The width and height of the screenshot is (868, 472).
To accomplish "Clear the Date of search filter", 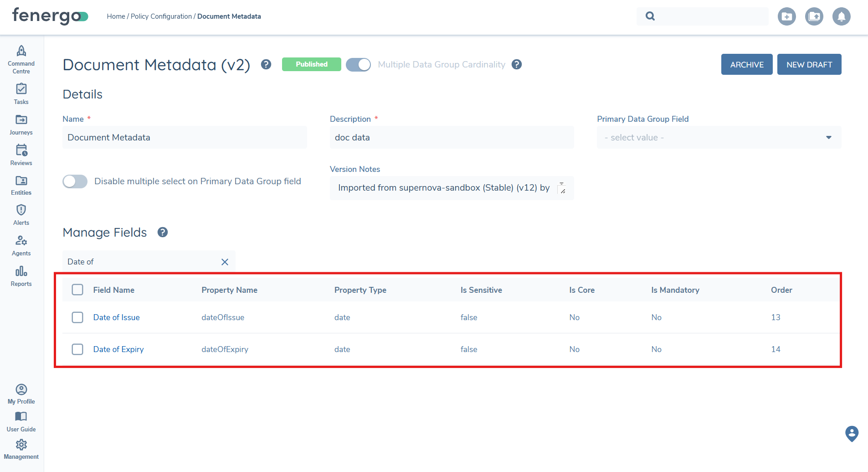I will (224, 262).
